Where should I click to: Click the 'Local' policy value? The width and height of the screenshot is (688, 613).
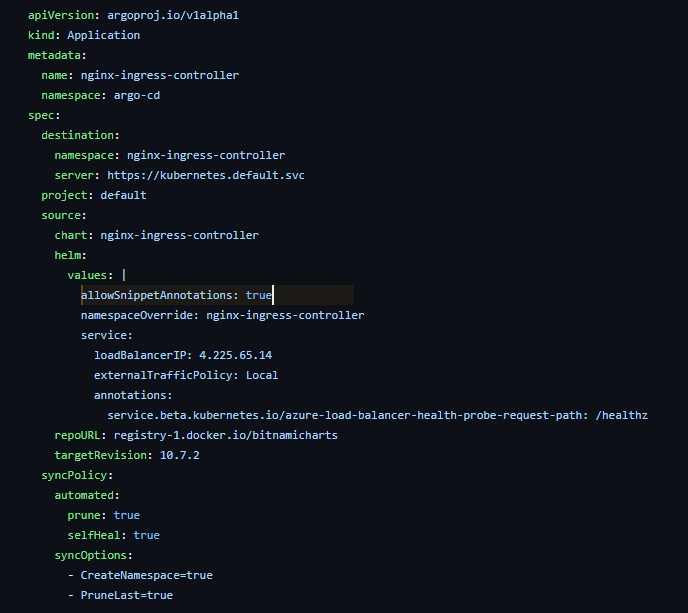[262, 375]
